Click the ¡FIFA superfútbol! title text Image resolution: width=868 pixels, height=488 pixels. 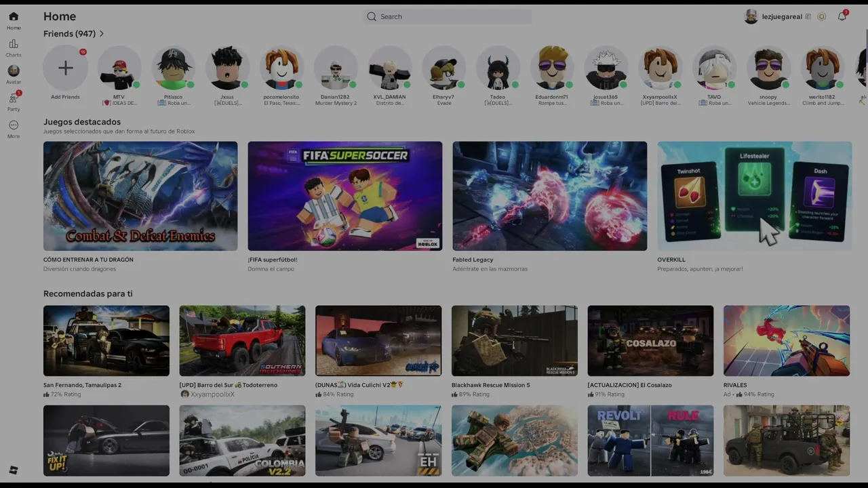273,260
